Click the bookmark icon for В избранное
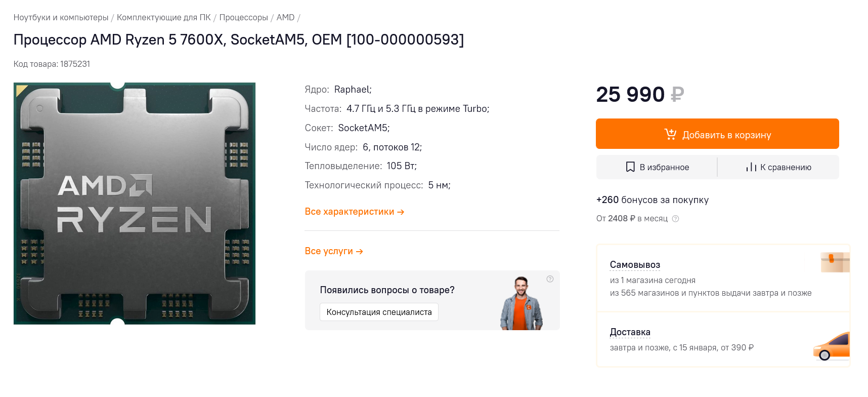 630,167
